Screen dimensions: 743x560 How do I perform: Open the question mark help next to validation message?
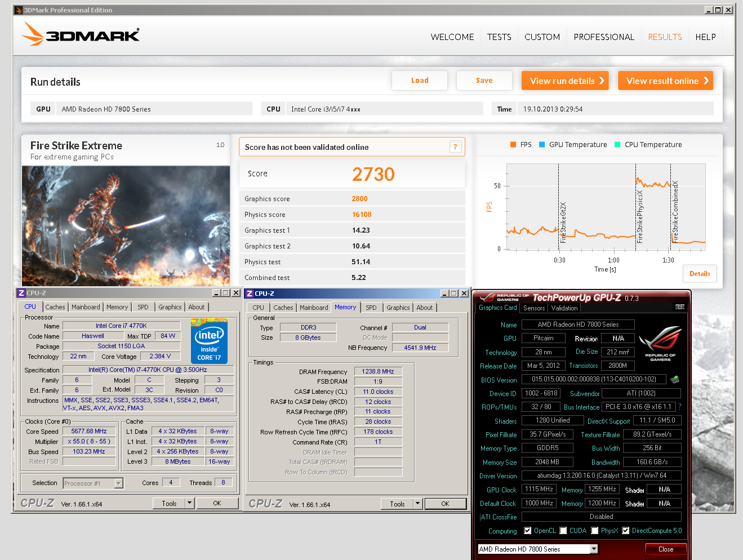click(x=455, y=147)
